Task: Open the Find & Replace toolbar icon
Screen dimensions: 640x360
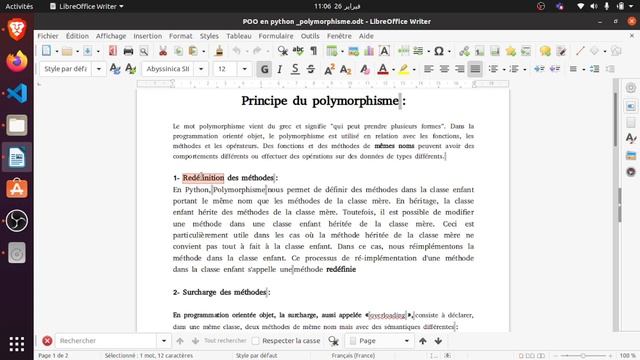Action: coord(282,51)
